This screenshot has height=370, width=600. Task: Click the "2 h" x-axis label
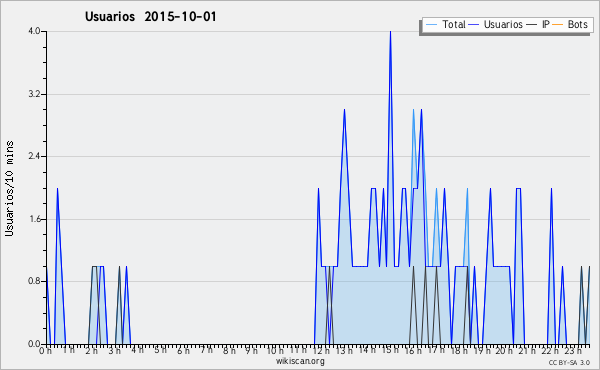click(91, 350)
